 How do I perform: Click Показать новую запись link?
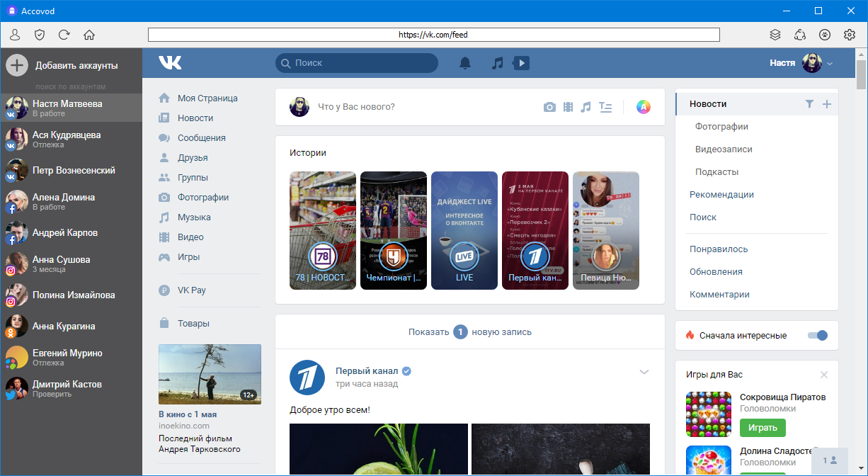pyautogui.click(x=469, y=331)
